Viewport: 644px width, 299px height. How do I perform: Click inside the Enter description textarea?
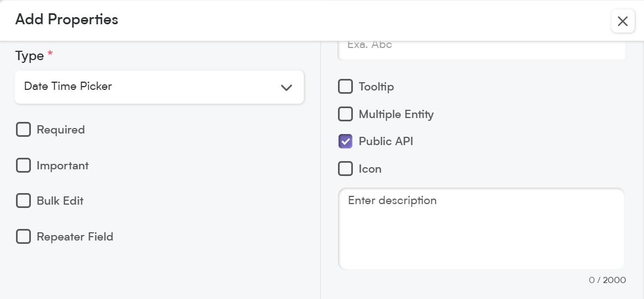(481, 229)
